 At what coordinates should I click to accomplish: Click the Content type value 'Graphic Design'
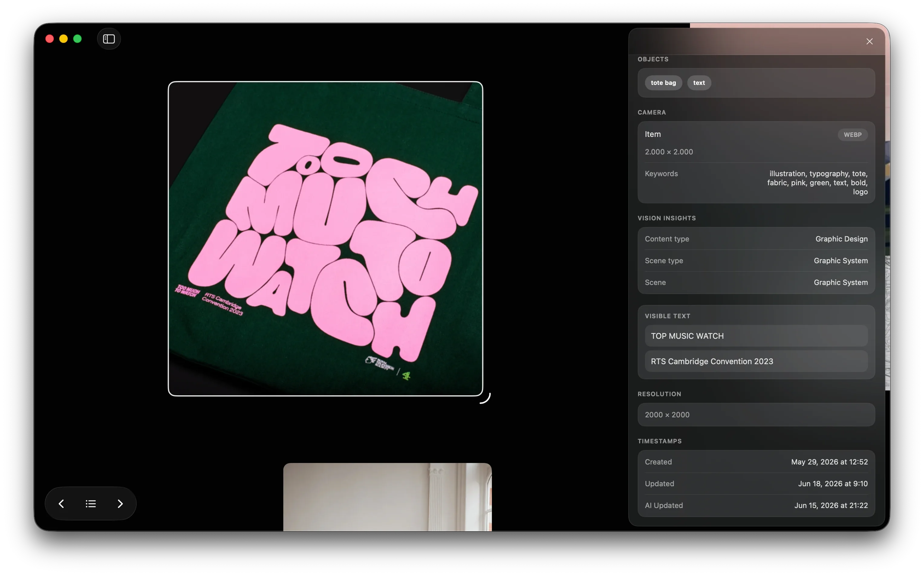coord(841,239)
